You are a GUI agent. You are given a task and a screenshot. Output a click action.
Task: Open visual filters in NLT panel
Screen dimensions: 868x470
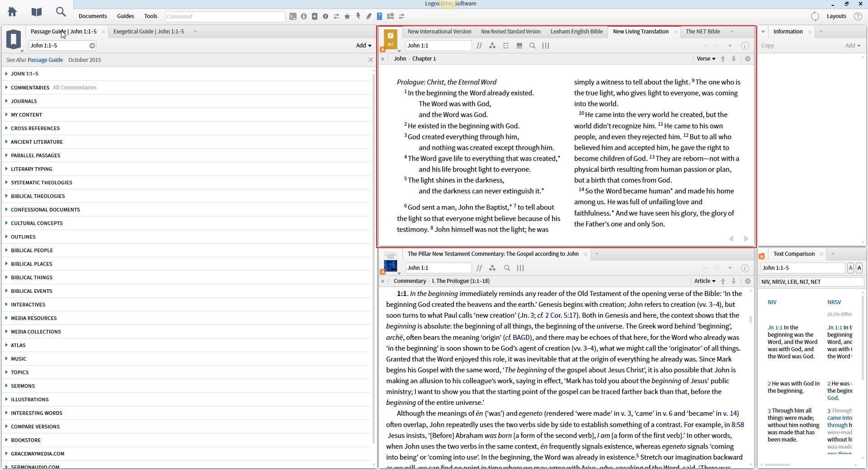(x=492, y=46)
